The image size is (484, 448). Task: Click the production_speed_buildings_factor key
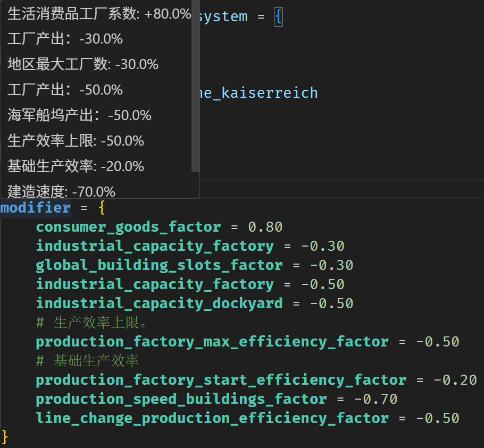click(181, 399)
